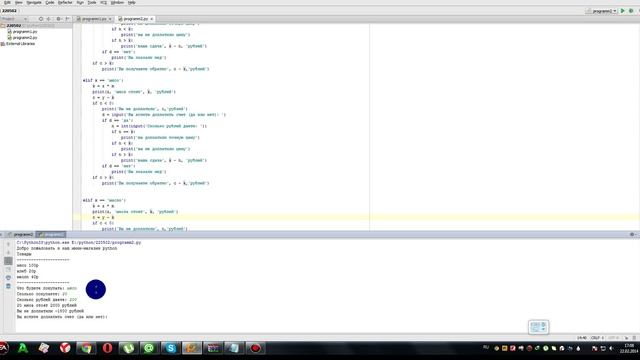Click the CRLF line separator in status bar
Image resolution: width=640 pixels, height=360 pixels.
(598, 338)
